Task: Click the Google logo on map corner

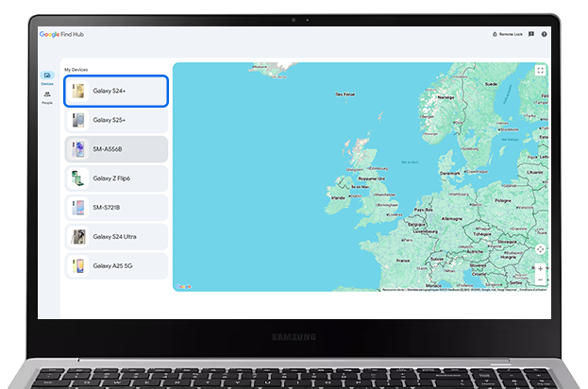Action: pos(184,286)
